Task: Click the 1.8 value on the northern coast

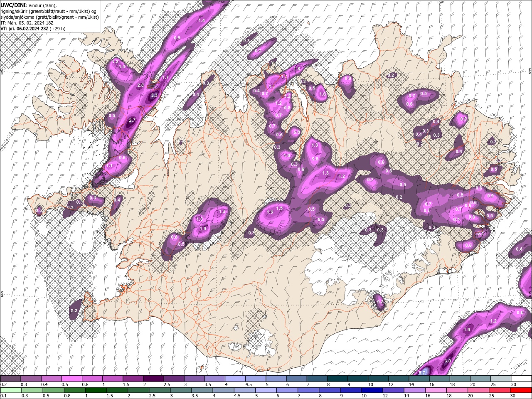Action: click(297, 69)
